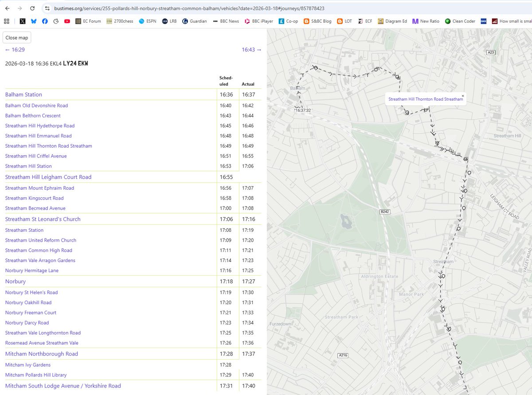The width and height of the screenshot is (532, 395).
Task: Open the Balham Station stop page
Action: (23, 94)
